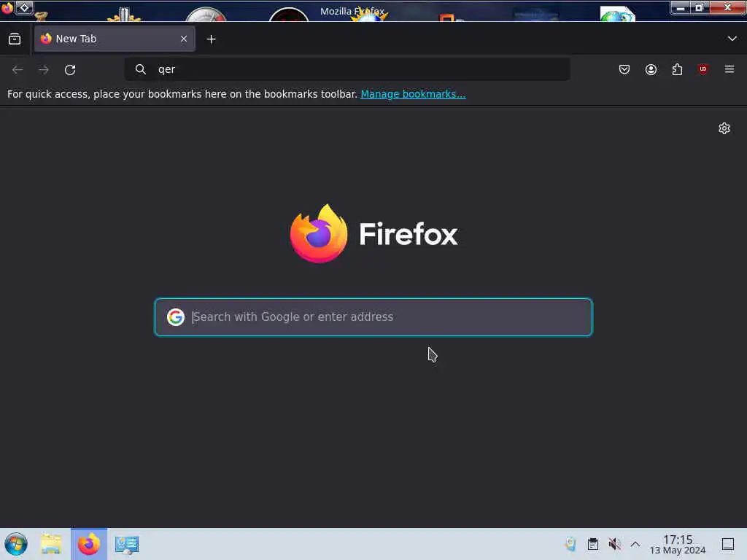Open the Firefox application hamburger menu
This screenshot has width=747, height=560.
tap(729, 69)
